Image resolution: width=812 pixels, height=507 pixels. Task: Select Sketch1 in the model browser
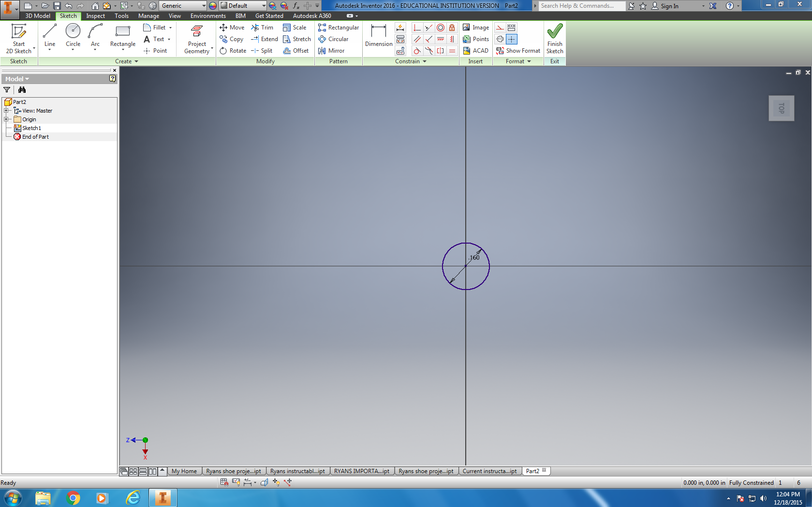pyautogui.click(x=31, y=128)
